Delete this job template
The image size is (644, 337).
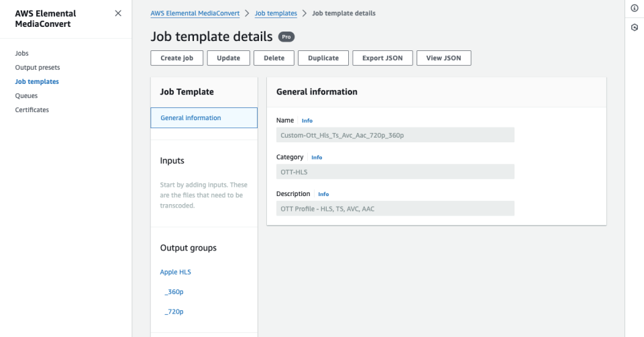coord(274,58)
